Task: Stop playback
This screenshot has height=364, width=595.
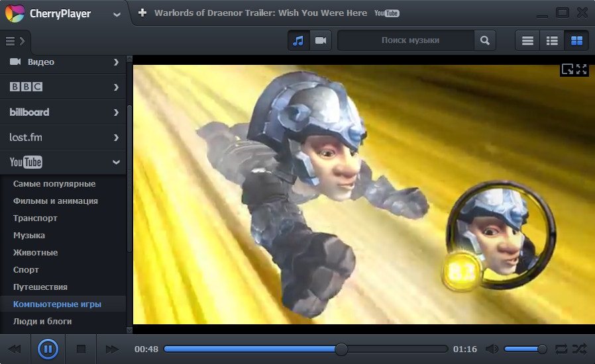Action: (x=81, y=349)
